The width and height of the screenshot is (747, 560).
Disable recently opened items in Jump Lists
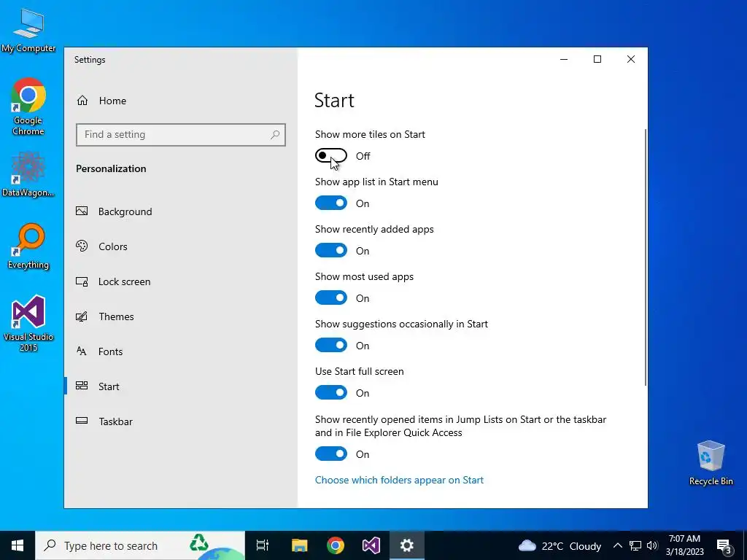pyautogui.click(x=331, y=454)
